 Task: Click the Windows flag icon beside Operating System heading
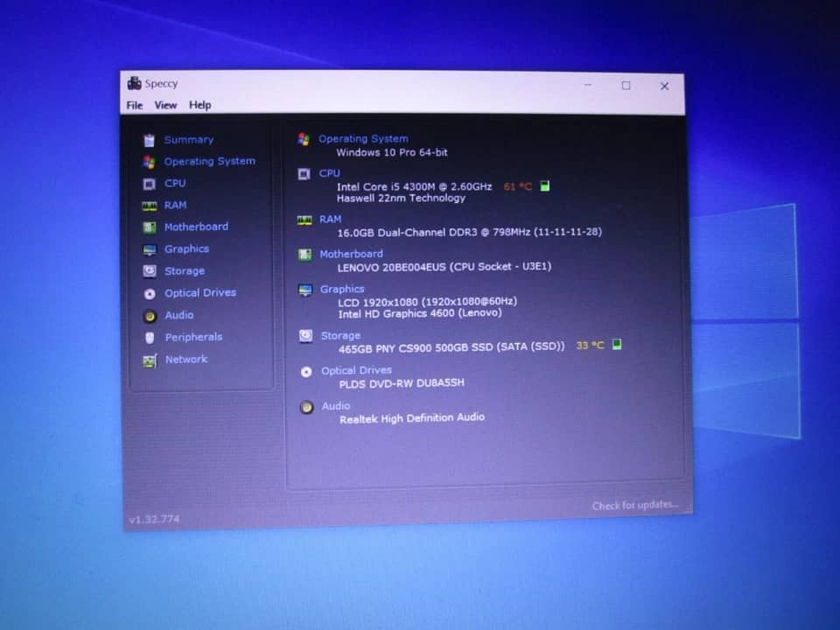[x=304, y=139]
